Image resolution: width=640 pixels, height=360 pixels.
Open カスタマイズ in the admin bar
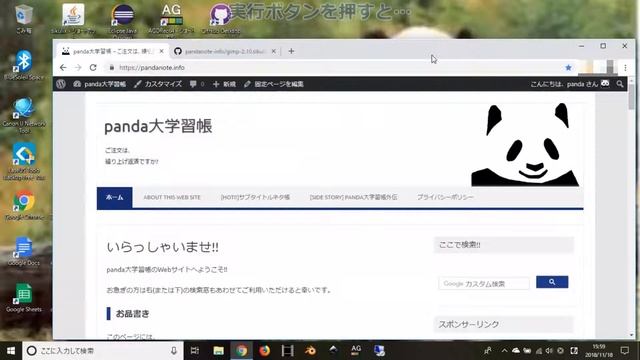point(158,84)
